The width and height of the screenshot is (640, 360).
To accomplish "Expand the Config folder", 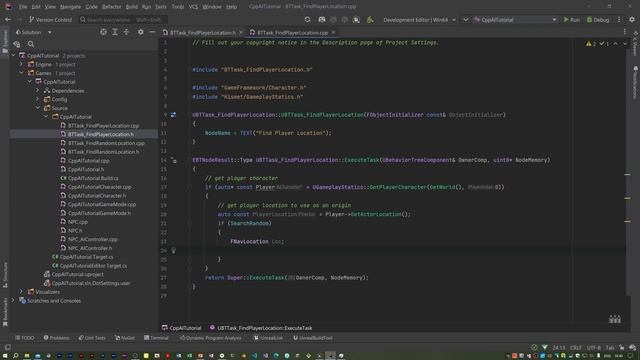I will point(38,99).
